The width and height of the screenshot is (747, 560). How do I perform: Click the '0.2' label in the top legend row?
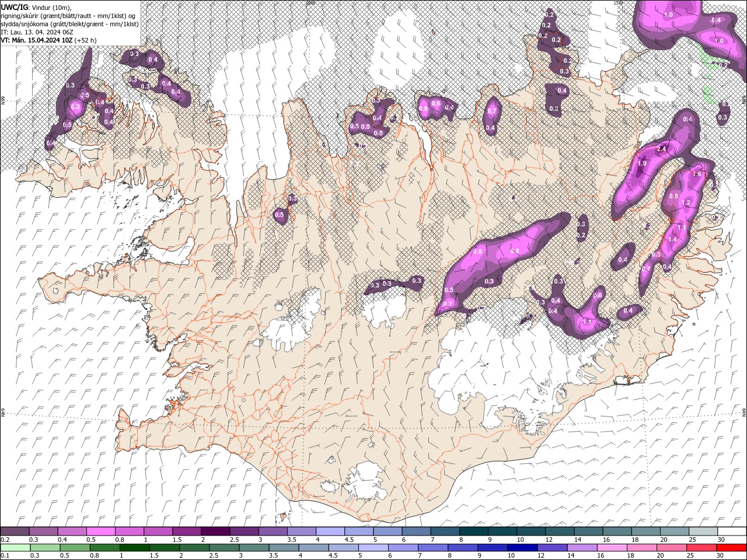coord(5,540)
